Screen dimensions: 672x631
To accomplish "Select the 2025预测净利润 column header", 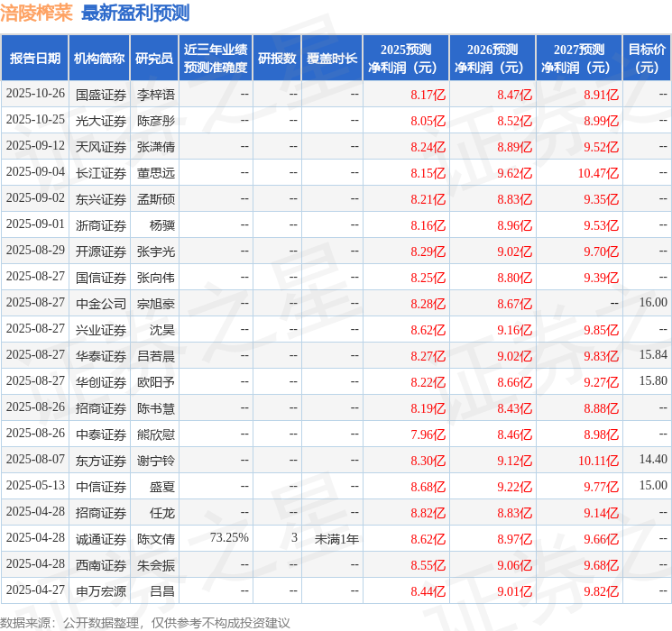I will tap(406, 59).
